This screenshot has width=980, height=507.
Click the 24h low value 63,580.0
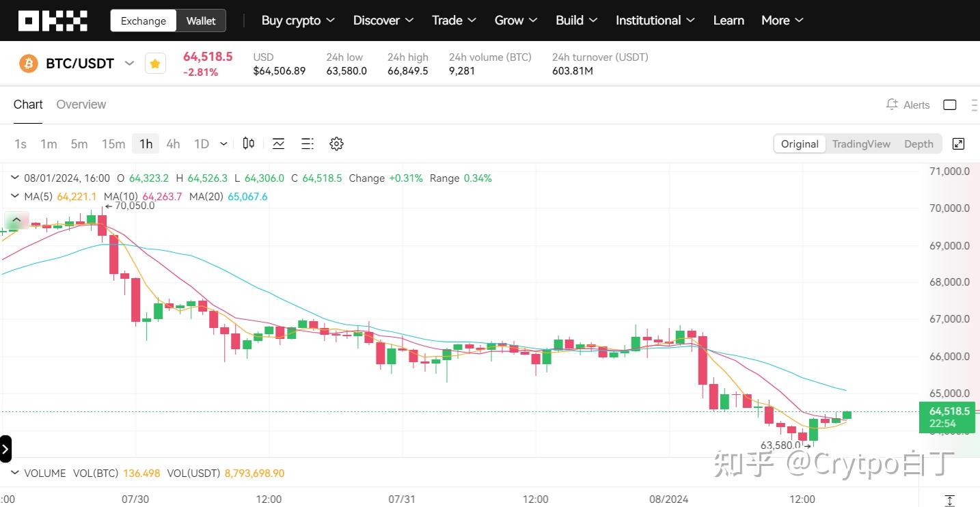pos(346,70)
